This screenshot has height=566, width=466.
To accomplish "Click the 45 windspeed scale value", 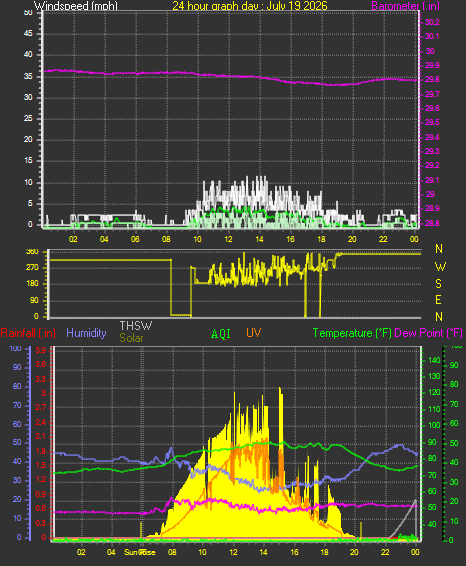I will click(x=28, y=34).
